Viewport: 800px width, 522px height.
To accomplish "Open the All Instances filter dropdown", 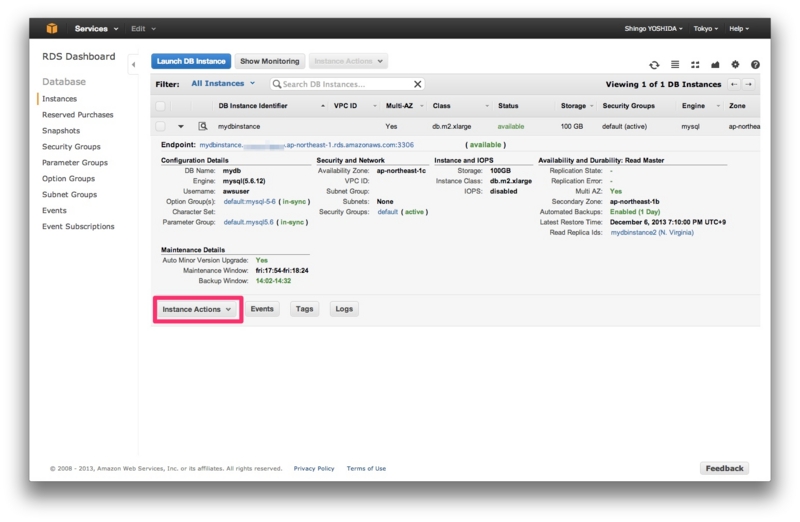I will tap(223, 84).
